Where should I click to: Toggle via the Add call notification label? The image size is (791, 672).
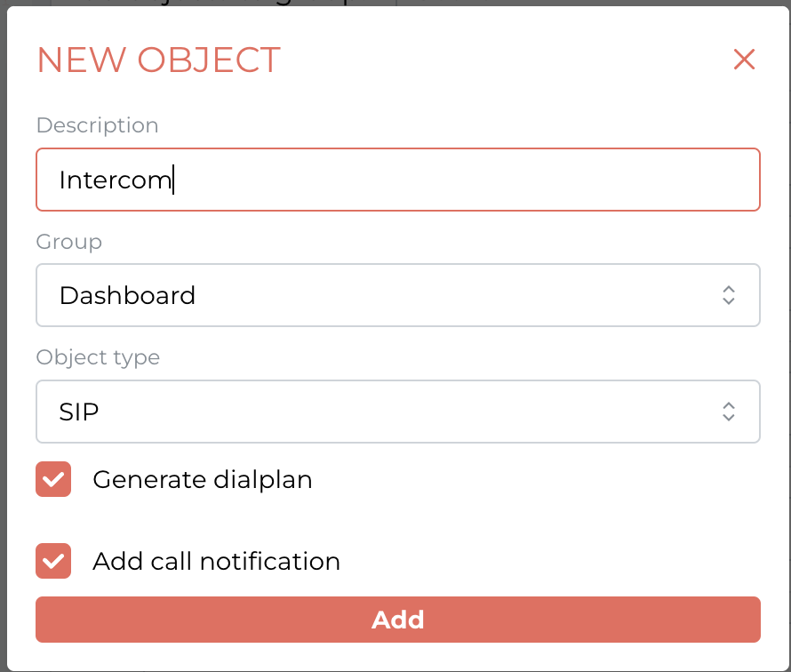pos(217,561)
